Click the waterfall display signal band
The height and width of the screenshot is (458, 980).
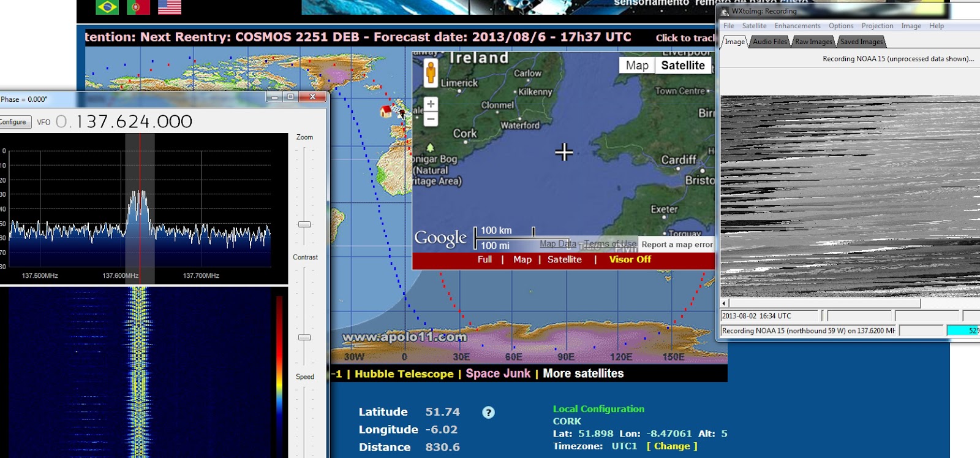point(139,372)
